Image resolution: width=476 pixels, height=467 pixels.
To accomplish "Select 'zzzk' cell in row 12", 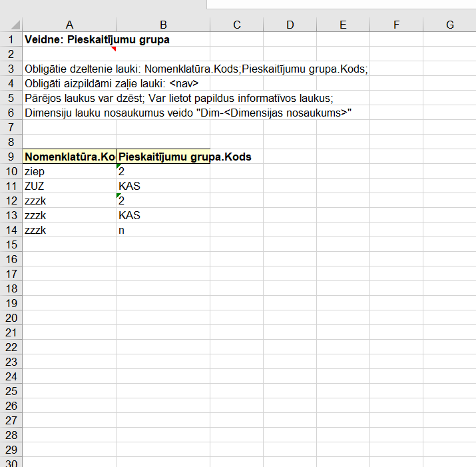I will [69, 201].
